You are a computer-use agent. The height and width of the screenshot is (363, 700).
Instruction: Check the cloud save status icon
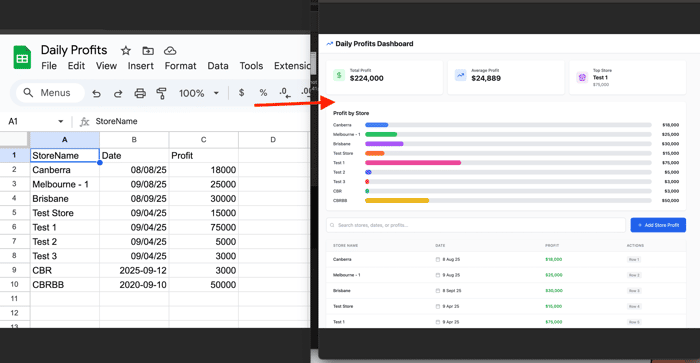[x=170, y=50]
